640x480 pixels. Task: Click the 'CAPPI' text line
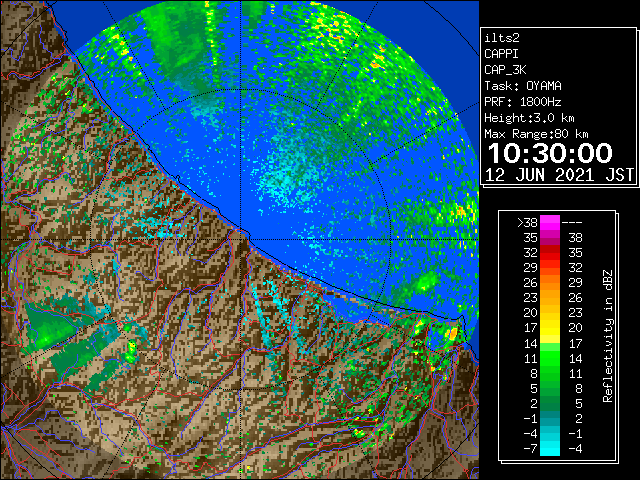click(x=501, y=54)
